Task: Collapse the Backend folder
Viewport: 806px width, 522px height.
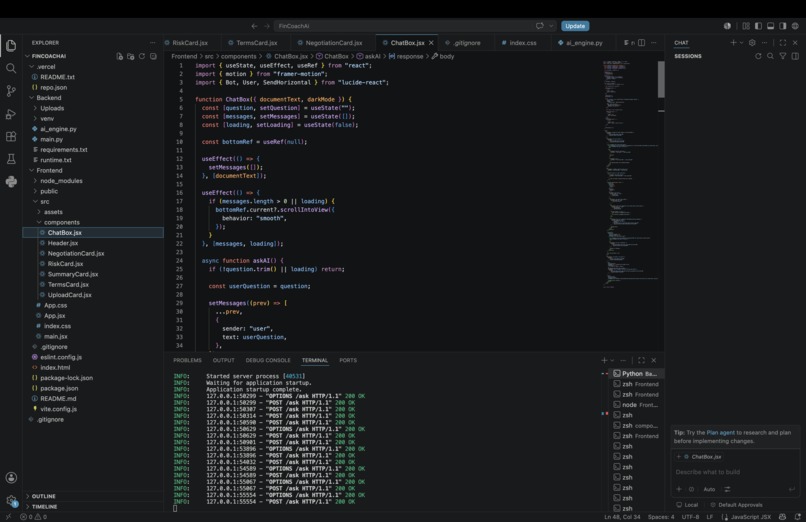Action: pos(32,98)
